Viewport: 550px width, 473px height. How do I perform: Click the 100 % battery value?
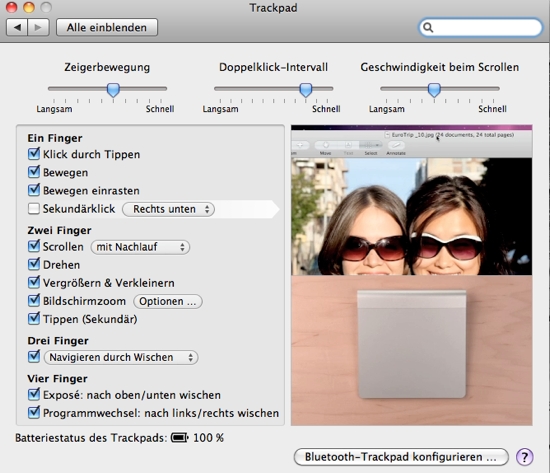tap(208, 438)
